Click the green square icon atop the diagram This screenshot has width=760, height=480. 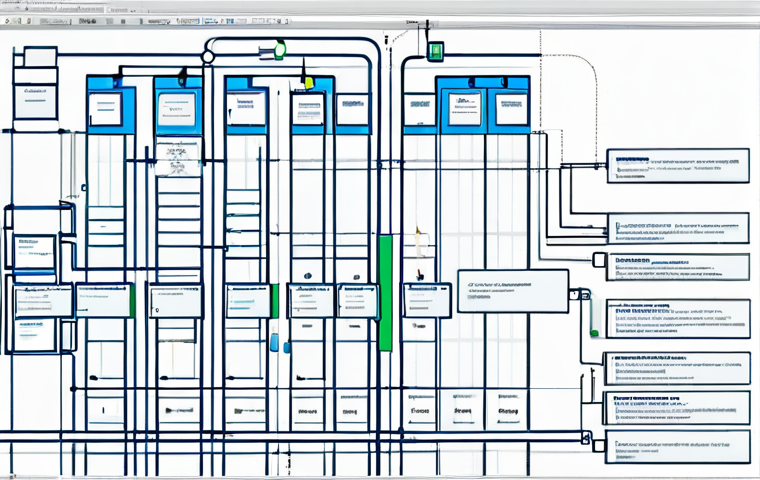pyautogui.click(x=435, y=51)
